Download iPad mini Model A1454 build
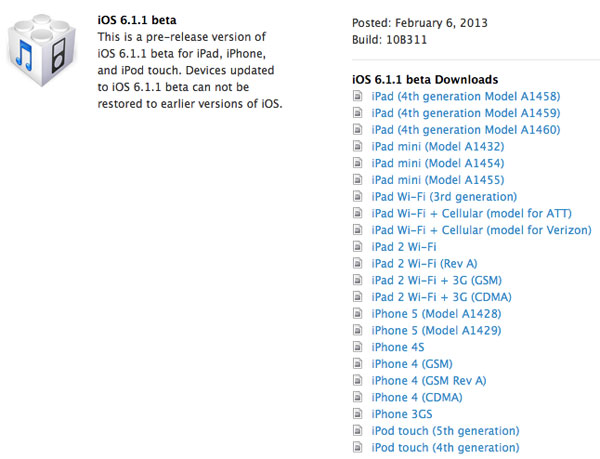The height and width of the screenshot is (459, 600). (x=437, y=163)
